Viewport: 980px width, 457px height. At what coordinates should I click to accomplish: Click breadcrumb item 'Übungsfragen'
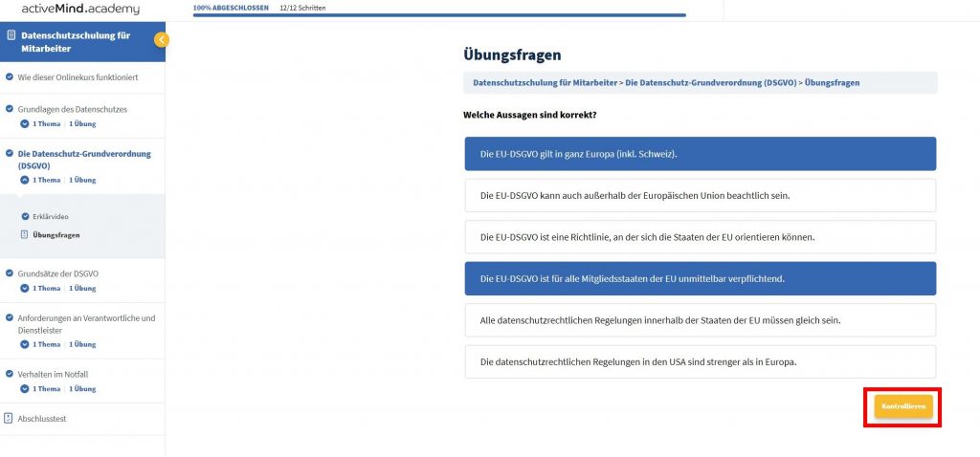pos(832,82)
